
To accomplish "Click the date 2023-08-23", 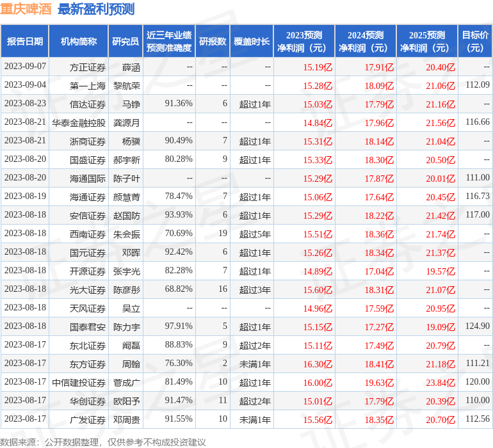I will pyautogui.click(x=25, y=103).
